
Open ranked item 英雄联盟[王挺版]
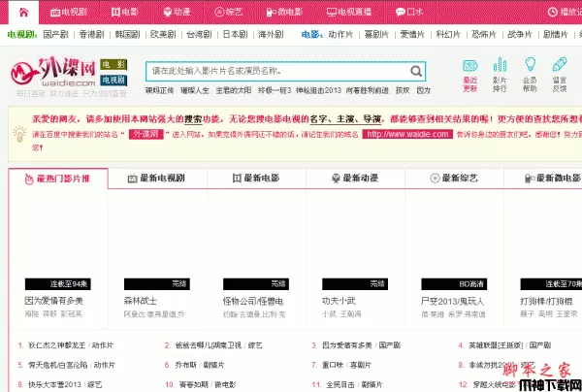pos(496,345)
